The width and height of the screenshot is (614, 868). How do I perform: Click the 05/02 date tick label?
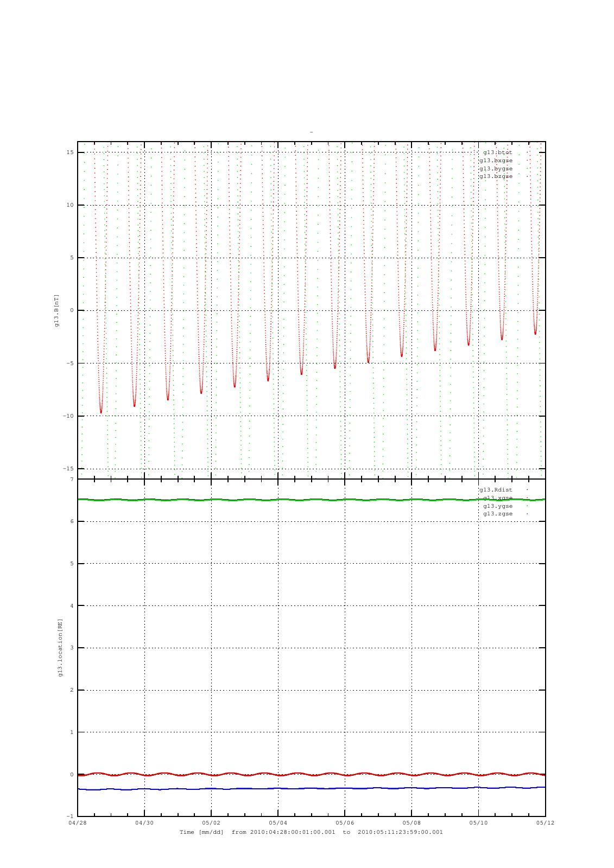click(211, 823)
